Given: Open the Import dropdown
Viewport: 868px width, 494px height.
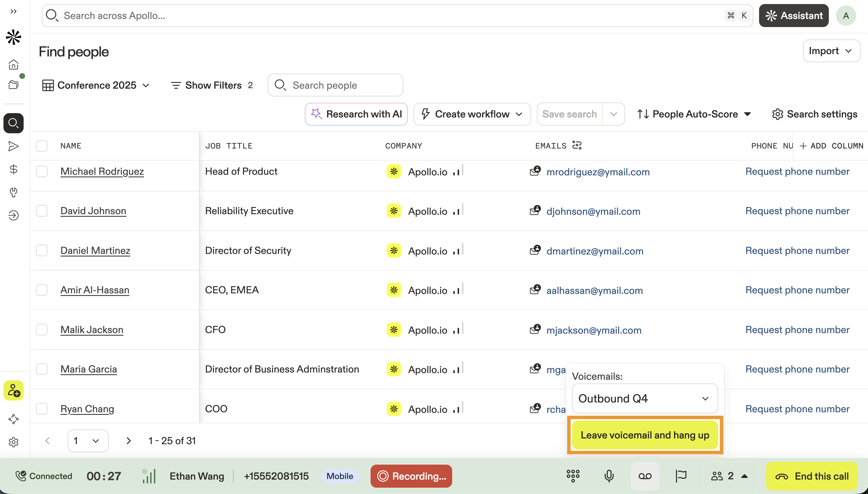Looking at the screenshot, I should 831,51.
